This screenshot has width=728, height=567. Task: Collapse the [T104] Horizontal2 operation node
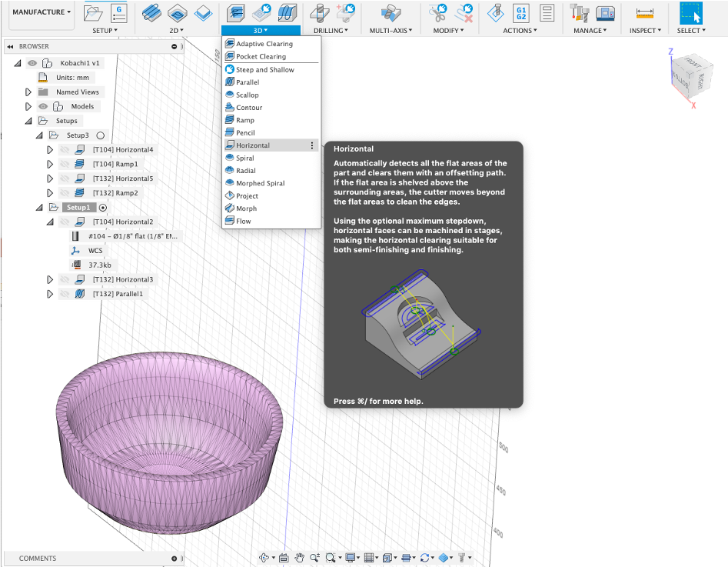[x=50, y=222]
